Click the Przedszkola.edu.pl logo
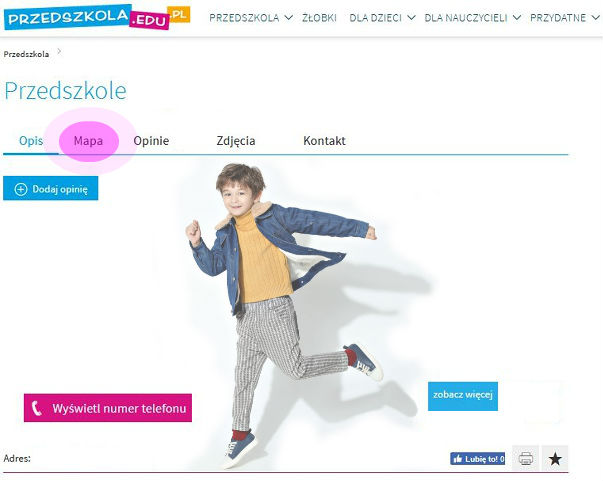The width and height of the screenshot is (603, 481). tap(97, 17)
